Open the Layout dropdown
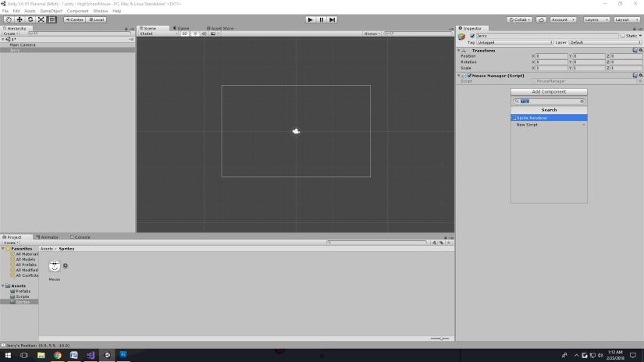The height and width of the screenshot is (362, 644). 626,20
